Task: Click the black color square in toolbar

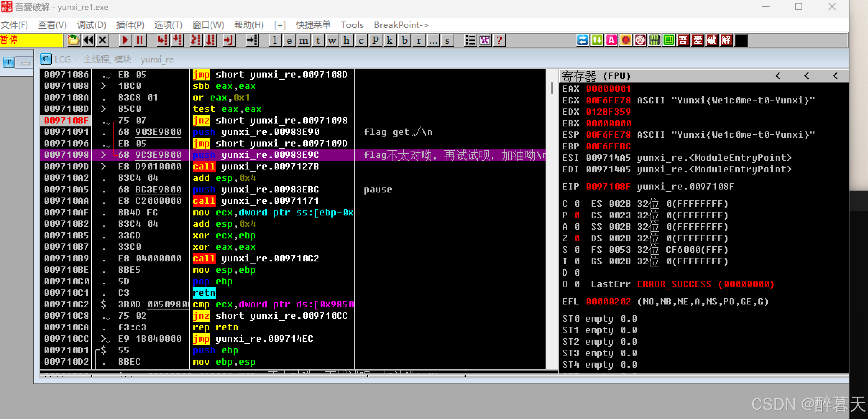Action: coord(741,40)
